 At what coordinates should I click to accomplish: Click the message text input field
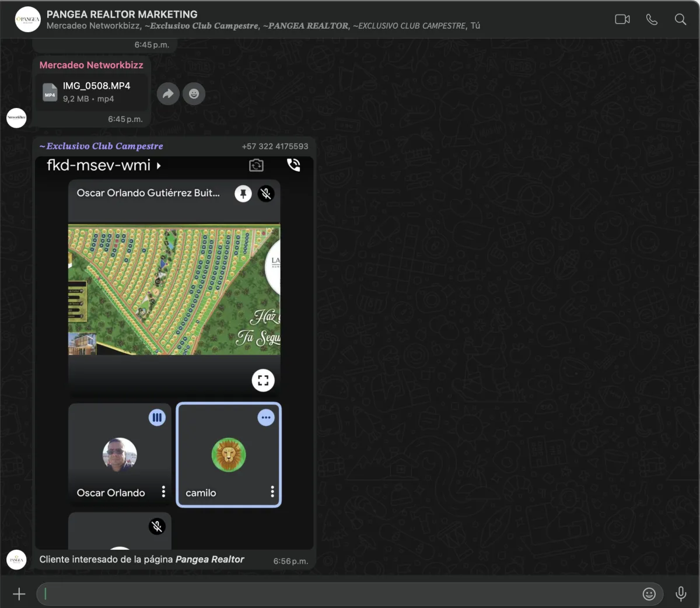[x=341, y=594]
